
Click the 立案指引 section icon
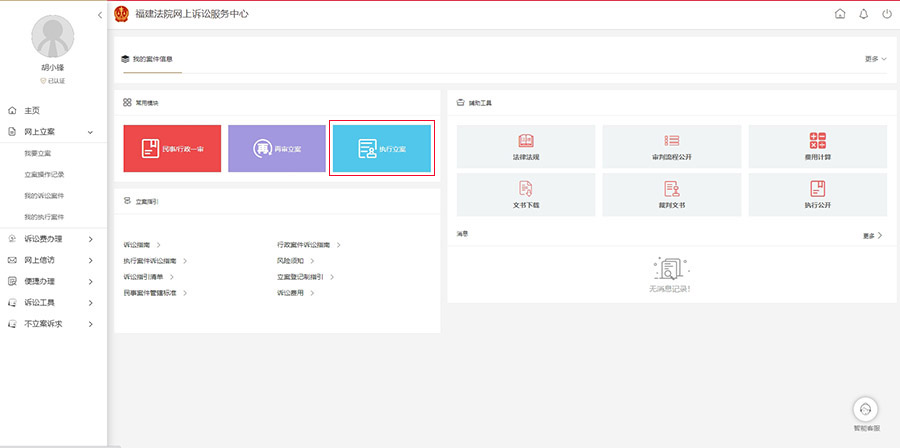coord(127,201)
